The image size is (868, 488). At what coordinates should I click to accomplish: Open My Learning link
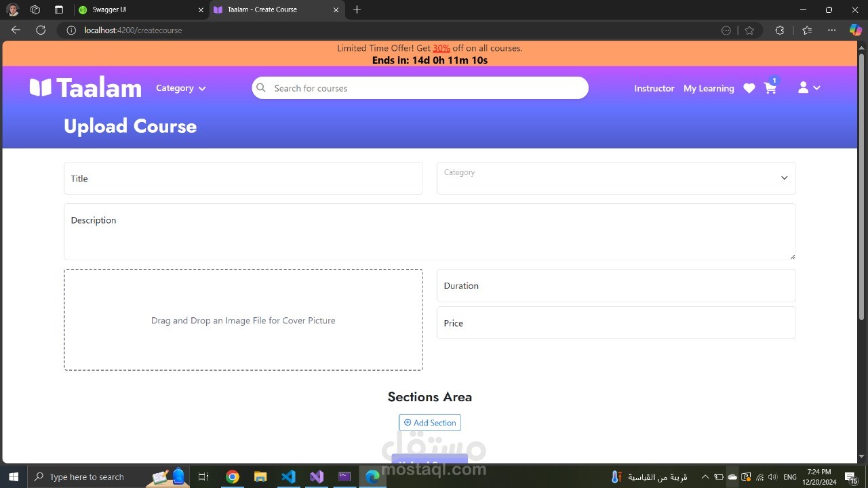[x=709, y=88]
